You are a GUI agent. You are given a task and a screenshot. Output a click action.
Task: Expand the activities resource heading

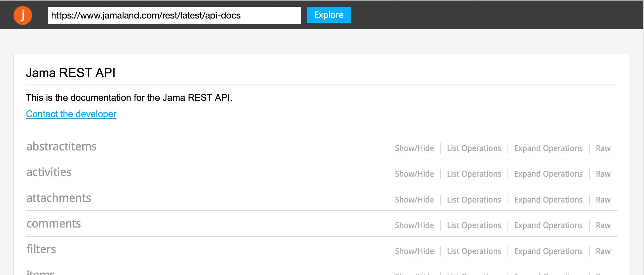coord(49,172)
